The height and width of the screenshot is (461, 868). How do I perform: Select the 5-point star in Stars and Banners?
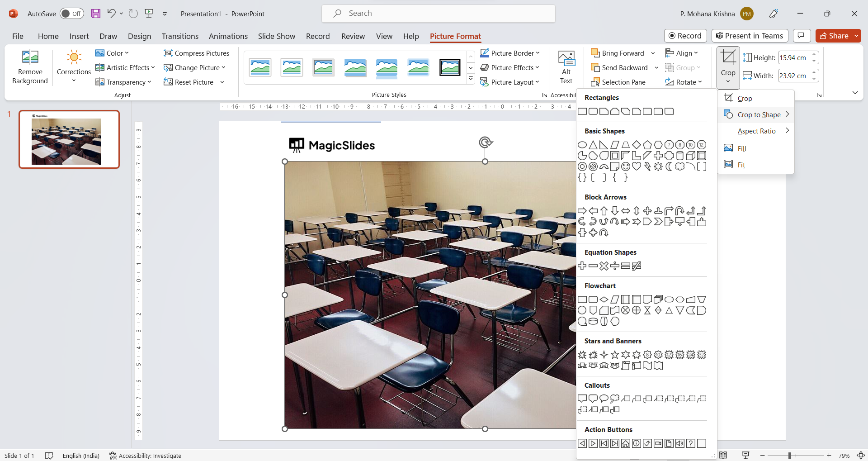(x=615, y=355)
